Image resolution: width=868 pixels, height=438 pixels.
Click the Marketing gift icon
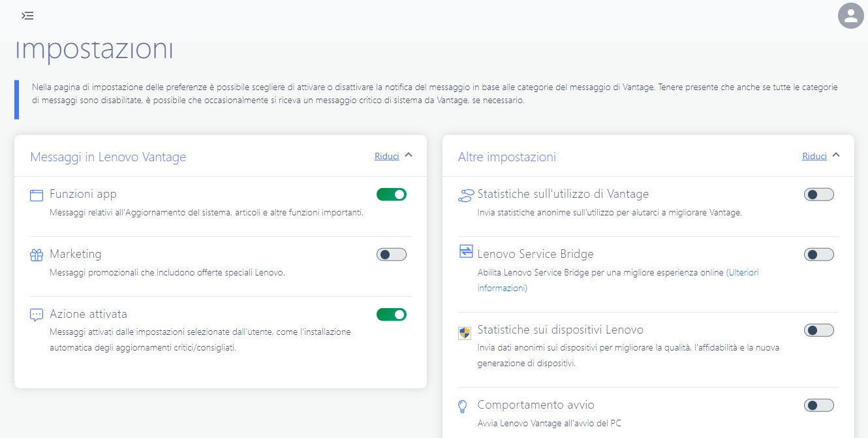[x=37, y=255]
